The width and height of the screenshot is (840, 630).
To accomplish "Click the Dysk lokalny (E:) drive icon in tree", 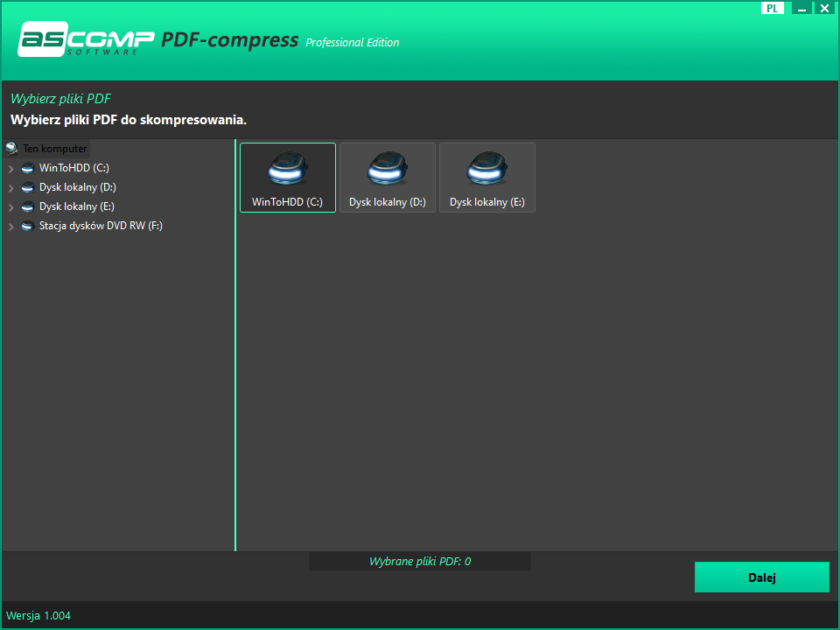I will pyautogui.click(x=28, y=206).
